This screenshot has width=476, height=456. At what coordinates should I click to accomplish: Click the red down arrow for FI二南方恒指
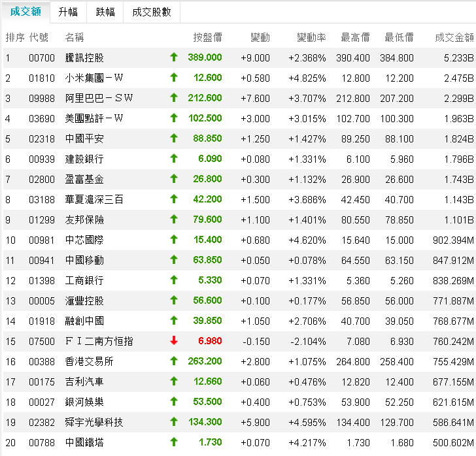tap(174, 341)
